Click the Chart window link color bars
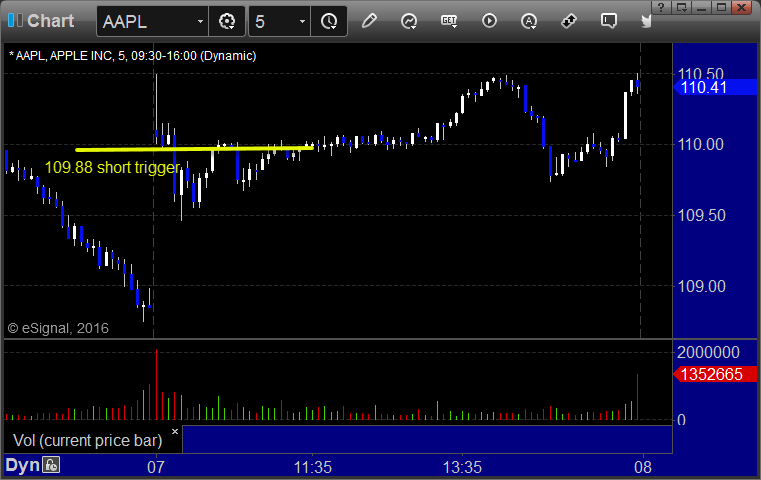This screenshot has height=480, width=761. click(15, 20)
